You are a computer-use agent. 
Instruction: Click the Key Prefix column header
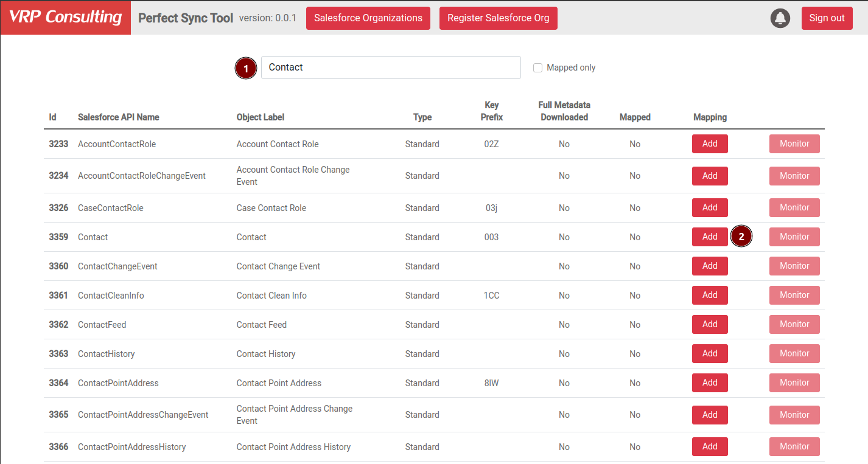492,111
